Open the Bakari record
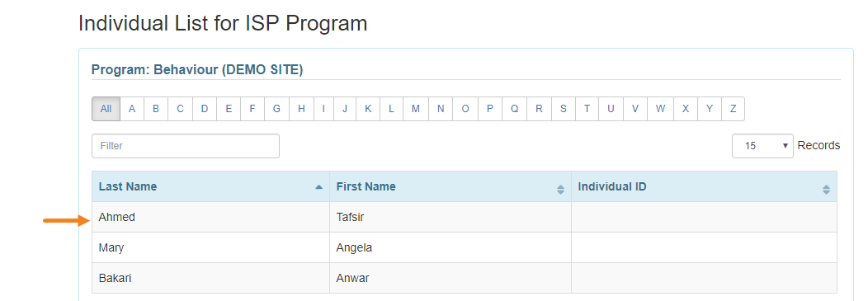This screenshot has height=301, width=868. tap(465, 278)
